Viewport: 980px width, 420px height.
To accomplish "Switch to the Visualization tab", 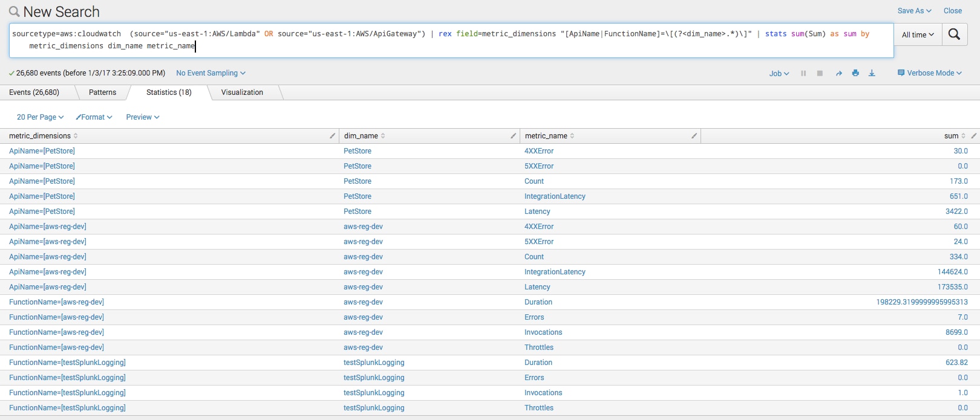I will pos(242,92).
